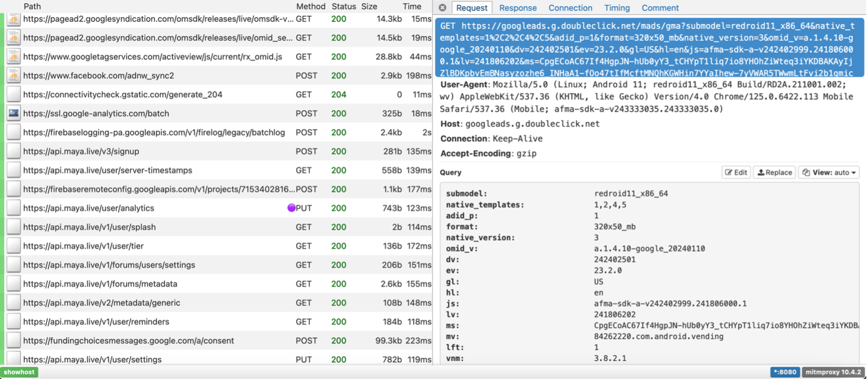Image resolution: width=868 pixels, height=381 pixels.
Task: Toggle the showhost option in footer
Action: 19,372
